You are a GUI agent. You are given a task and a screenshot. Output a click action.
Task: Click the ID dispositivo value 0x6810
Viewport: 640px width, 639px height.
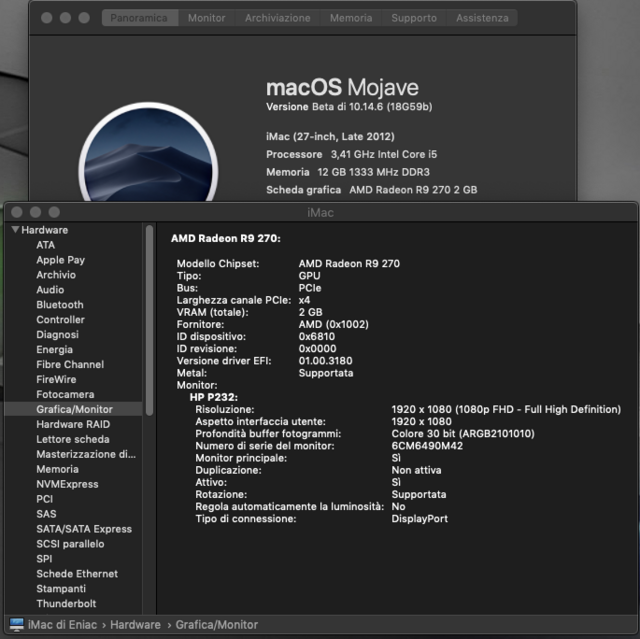pyautogui.click(x=317, y=337)
